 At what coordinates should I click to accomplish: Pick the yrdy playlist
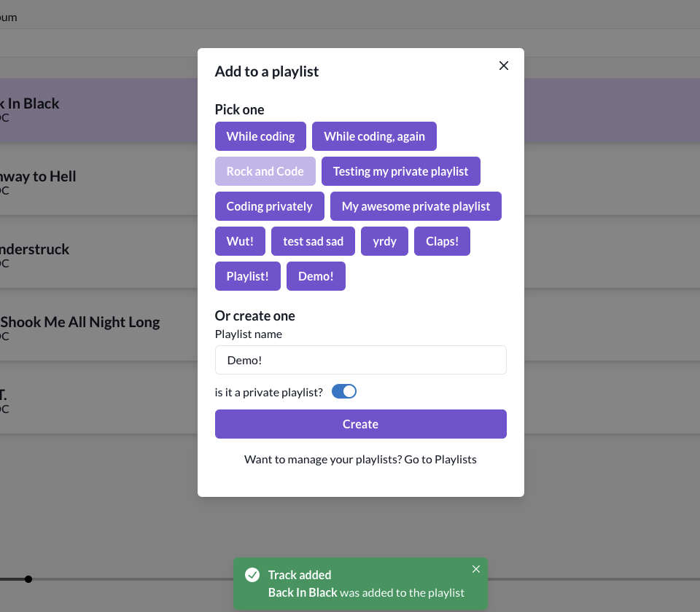[x=384, y=241]
